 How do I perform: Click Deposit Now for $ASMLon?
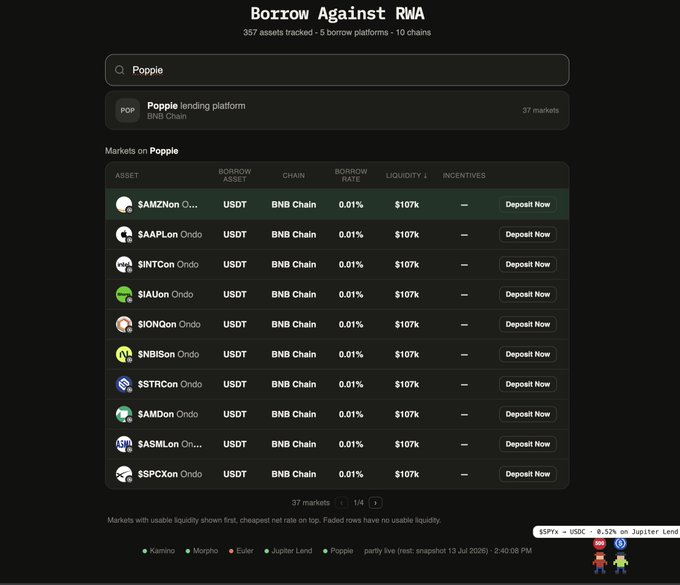click(x=528, y=444)
